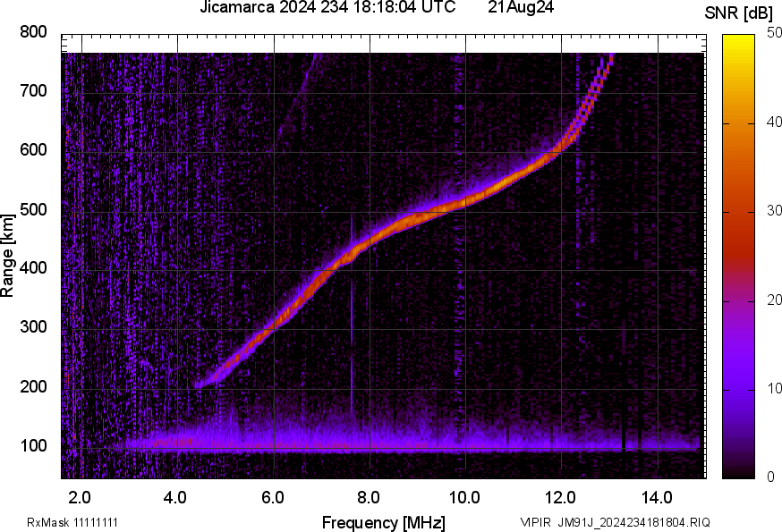Click the orange 40 dB region of the colorbar
This screenshot has width=782, height=532.
739,123
